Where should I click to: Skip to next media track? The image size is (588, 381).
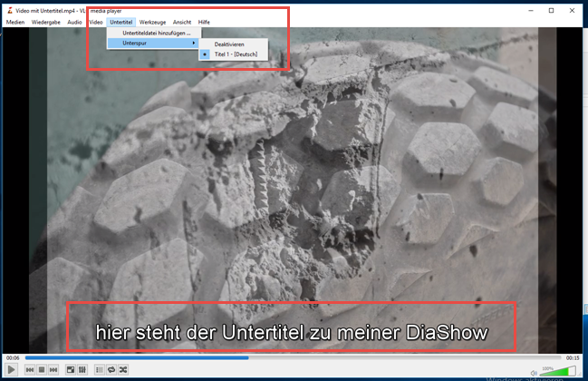pos(53,370)
